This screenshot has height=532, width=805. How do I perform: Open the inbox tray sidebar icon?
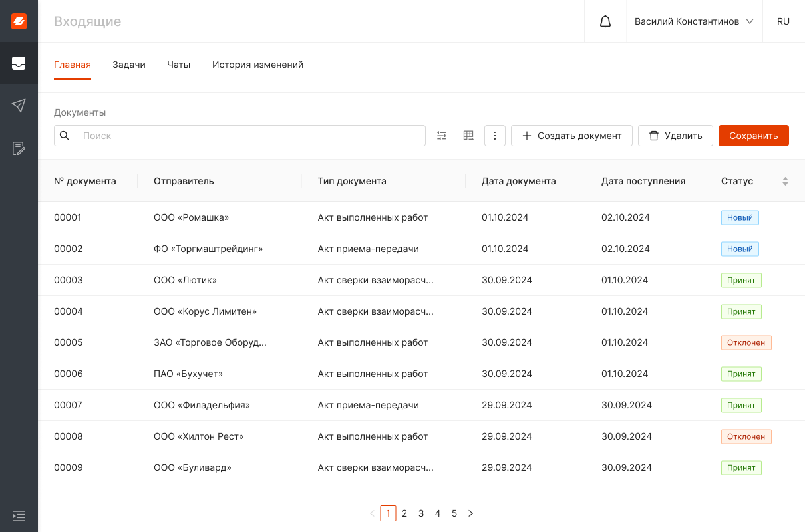[19, 63]
